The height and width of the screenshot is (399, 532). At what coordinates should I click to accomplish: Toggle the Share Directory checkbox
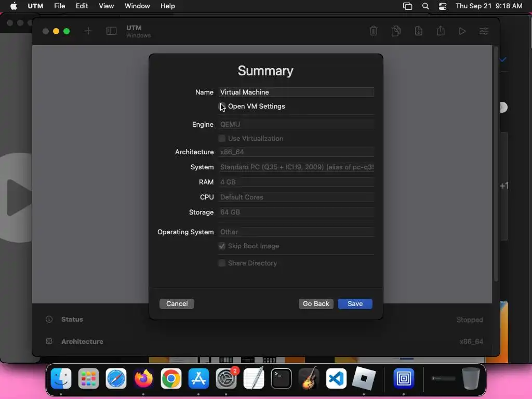[x=222, y=263]
